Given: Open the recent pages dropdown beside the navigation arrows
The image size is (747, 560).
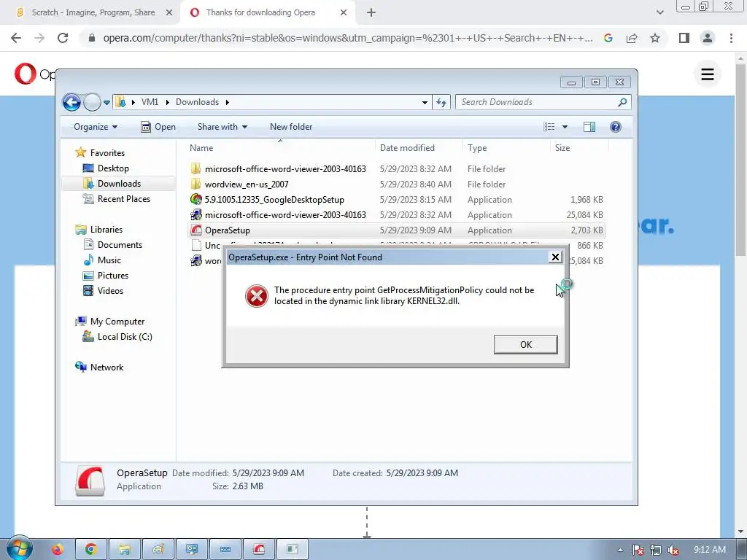Looking at the screenshot, I should 107,102.
